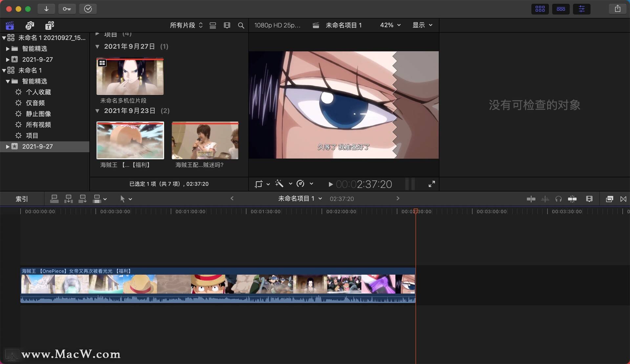Expand the partially visible 项目 group
The height and width of the screenshot is (364, 630).
(x=97, y=34)
